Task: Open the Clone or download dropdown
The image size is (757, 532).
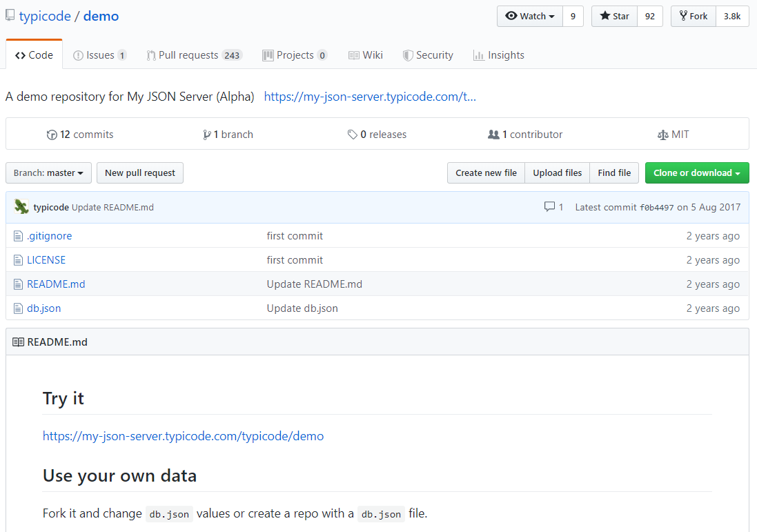Action: pyautogui.click(x=697, y=173)
